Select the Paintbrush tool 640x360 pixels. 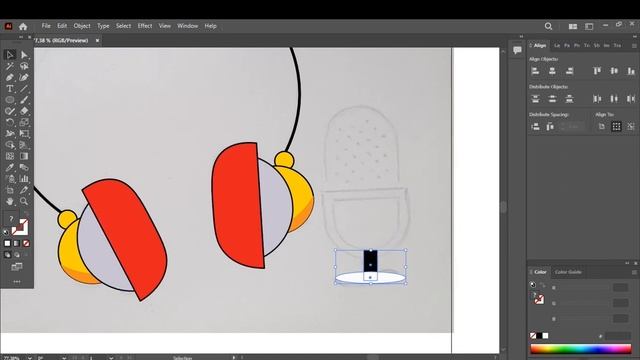tap(24, 100)
